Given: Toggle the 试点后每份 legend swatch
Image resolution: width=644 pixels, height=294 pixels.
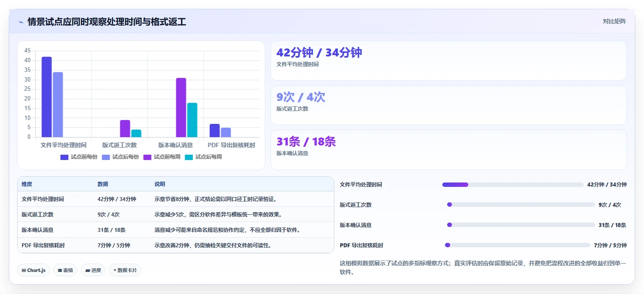Looking at the screenshot, I should coord(106,157).
